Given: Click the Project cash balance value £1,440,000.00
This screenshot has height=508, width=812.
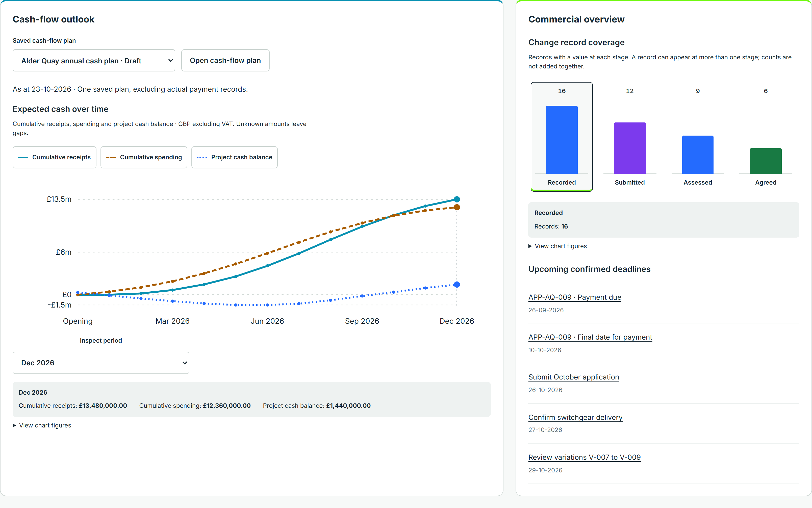Looking at the screenshot, I should click(348, 405).
